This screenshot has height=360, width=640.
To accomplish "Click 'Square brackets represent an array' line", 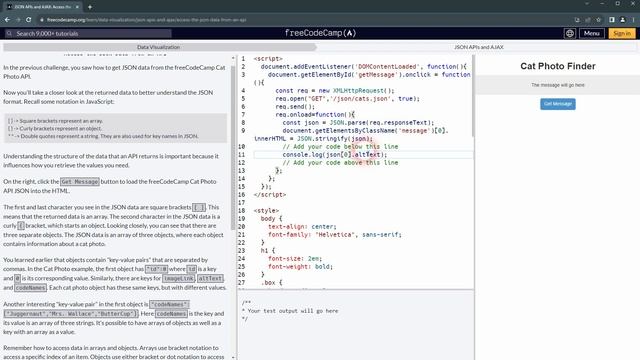I will pos(56,121).
